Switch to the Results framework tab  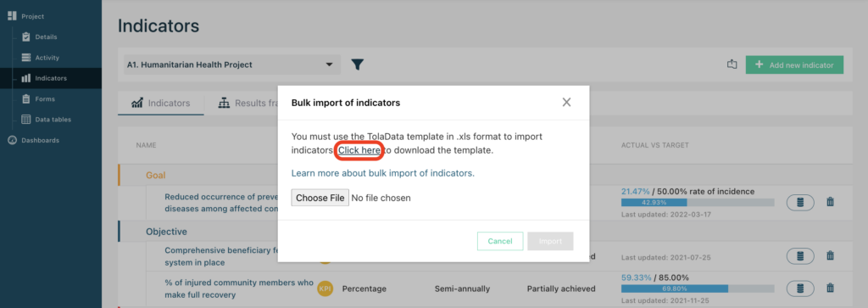click(x=242, y=103)
